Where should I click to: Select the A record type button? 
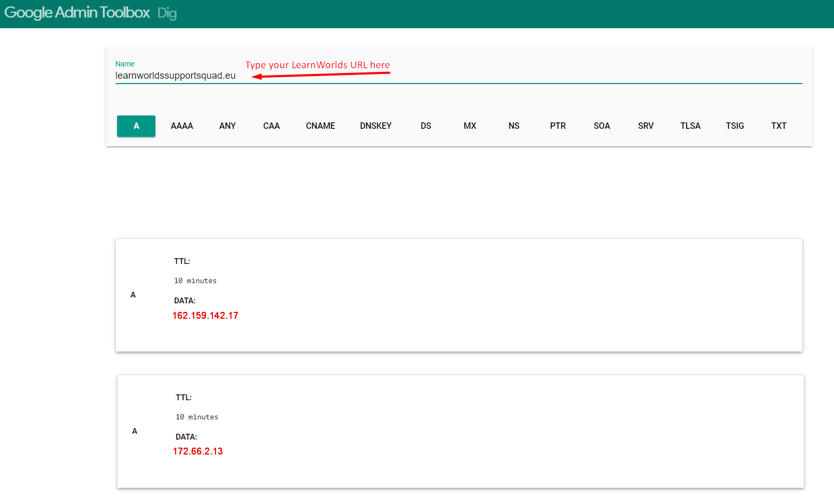point(136,126)
